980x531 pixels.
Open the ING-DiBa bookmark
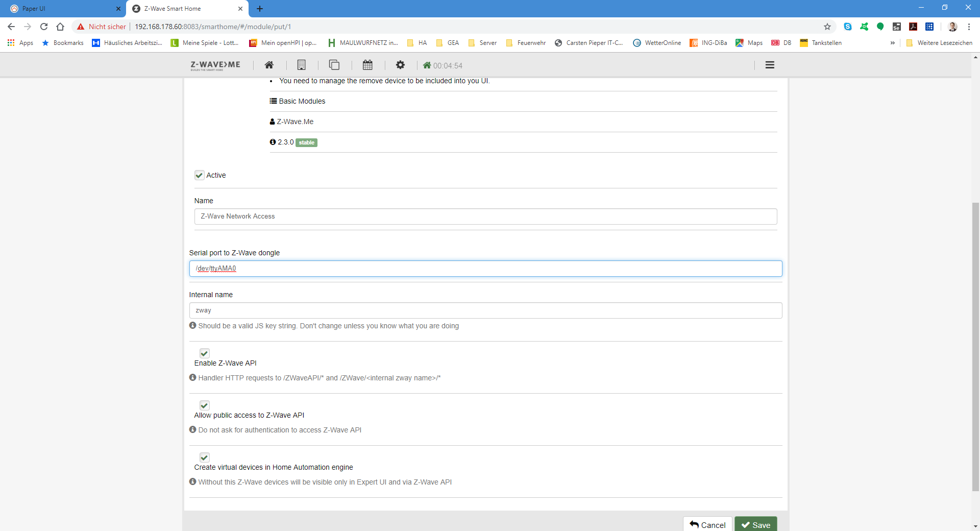coord(708,43)
